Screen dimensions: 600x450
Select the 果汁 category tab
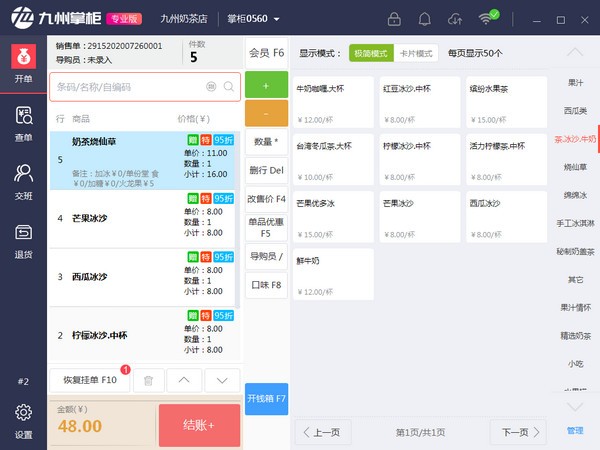[x=575, y=83]
